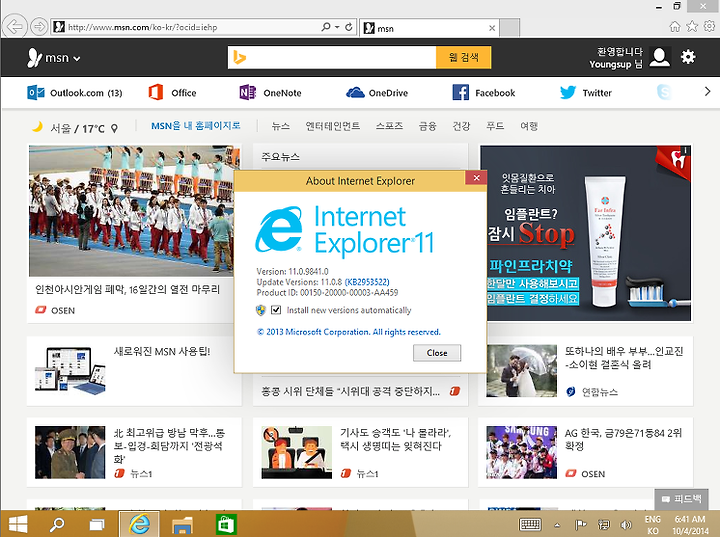720x537 pixels.
Task: Click the volume speaker tray icon
Action: (625, 525)
